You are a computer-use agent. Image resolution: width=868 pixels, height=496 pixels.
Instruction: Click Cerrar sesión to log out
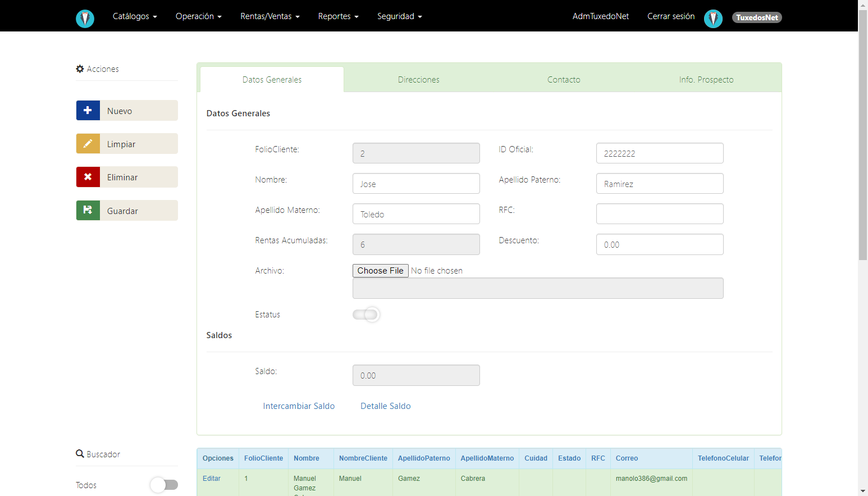click(671, 16)
